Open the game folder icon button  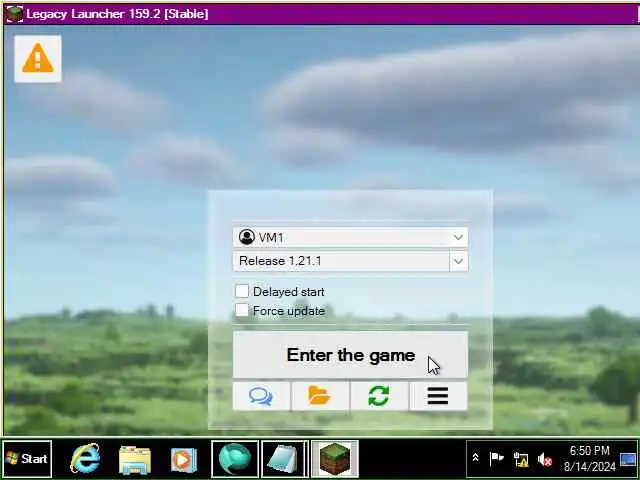click(320, 396)
